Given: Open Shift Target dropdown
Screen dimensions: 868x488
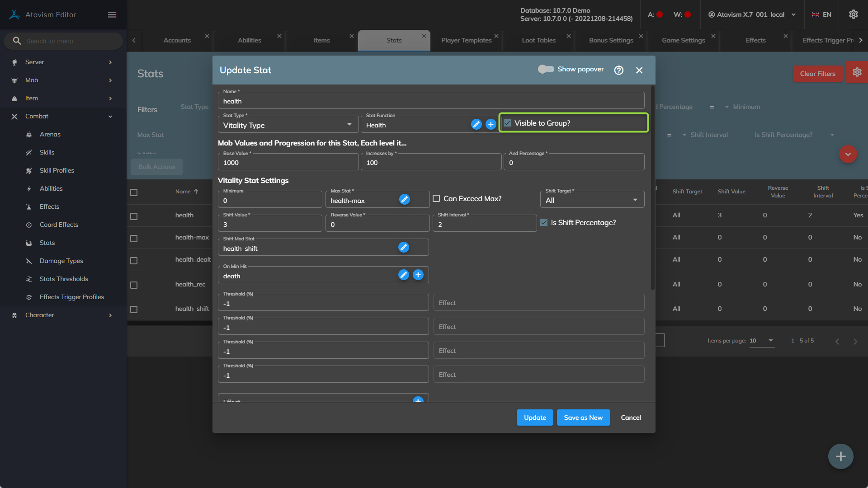Looking at the screenshot, I should click(x=592, y=200).
